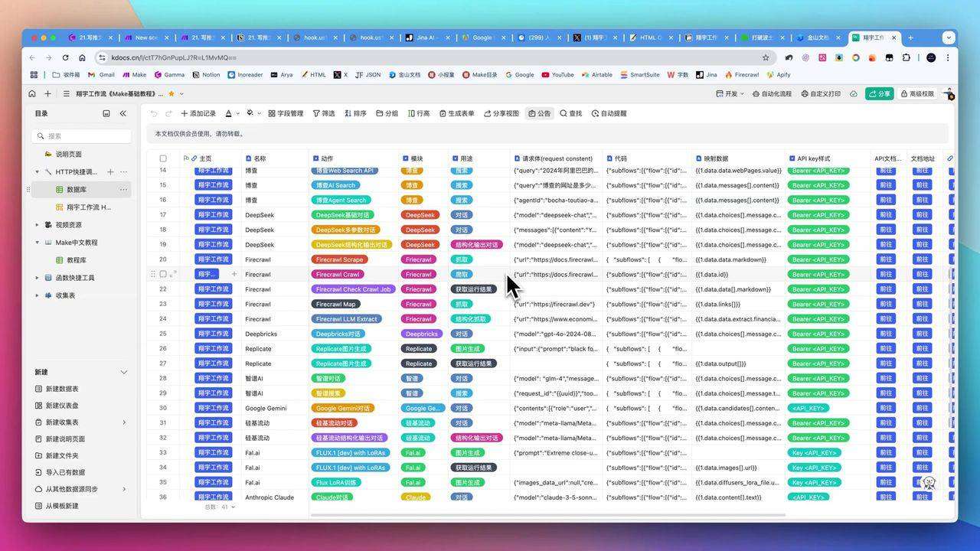Open 自定义打印 custom print
Image resolution: width=980 pixels, height=551 pixels.
[x=818, y=93]
